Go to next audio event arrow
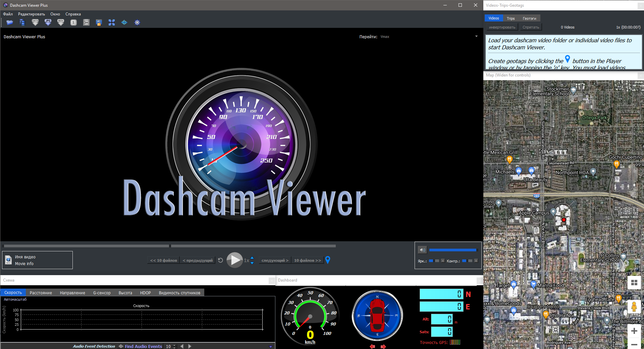This screenshot has height=349, width=644. coord(190,346)
